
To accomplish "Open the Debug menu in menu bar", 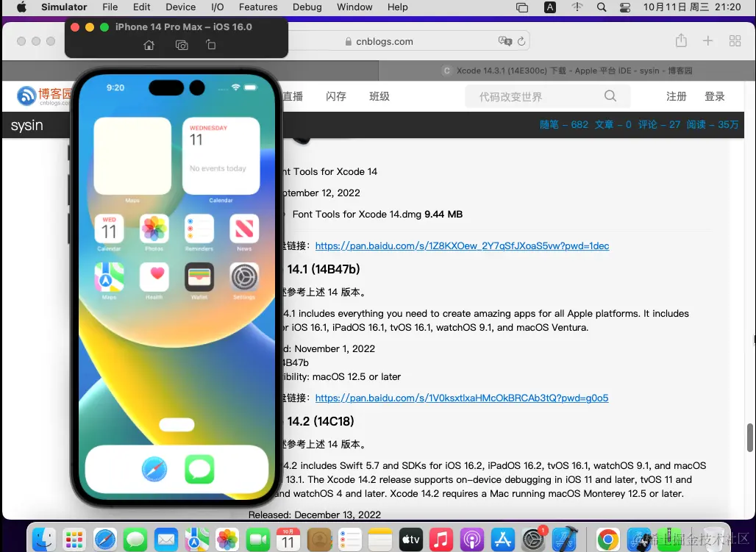I will pyautogui.click(x=307, y=7).
